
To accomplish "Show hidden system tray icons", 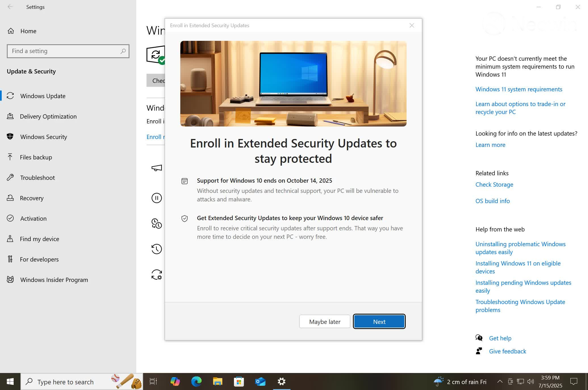I will pyautogui.click(x=500, y=381).
